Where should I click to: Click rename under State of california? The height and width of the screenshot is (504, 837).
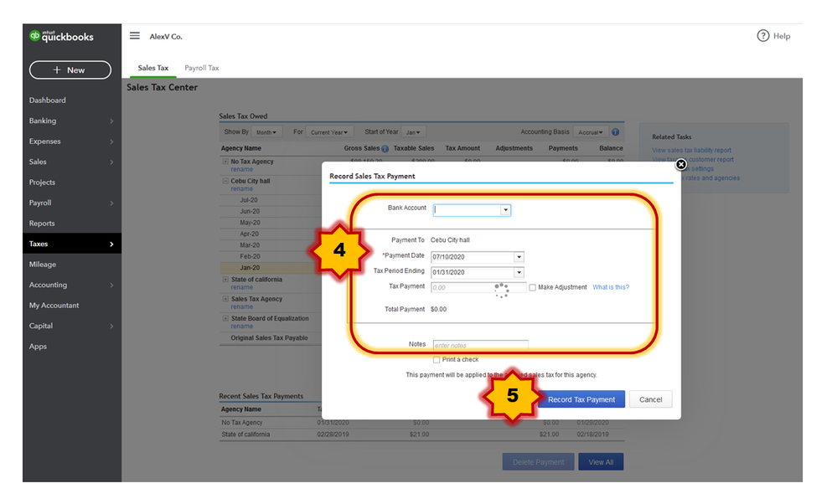241,287
